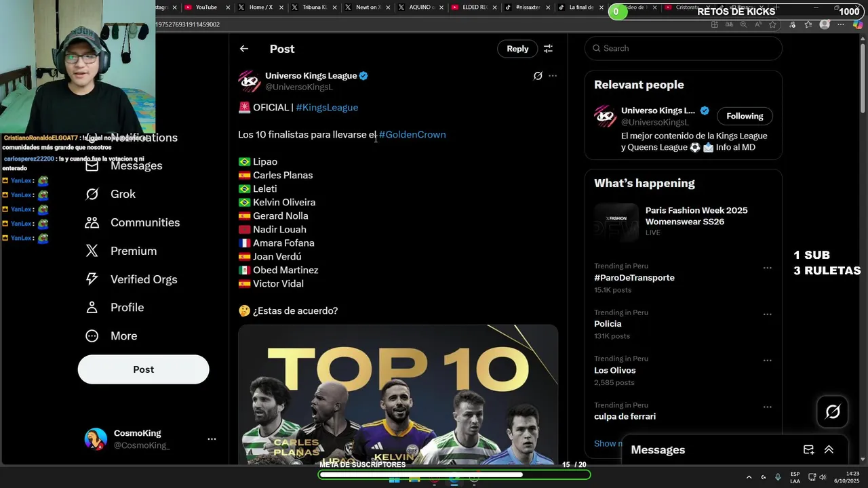Image resolution: width=868 pixels, height=488 pixels.
Task: Open the #GoldenCrown hashtag link
Action: pos(412,134)
